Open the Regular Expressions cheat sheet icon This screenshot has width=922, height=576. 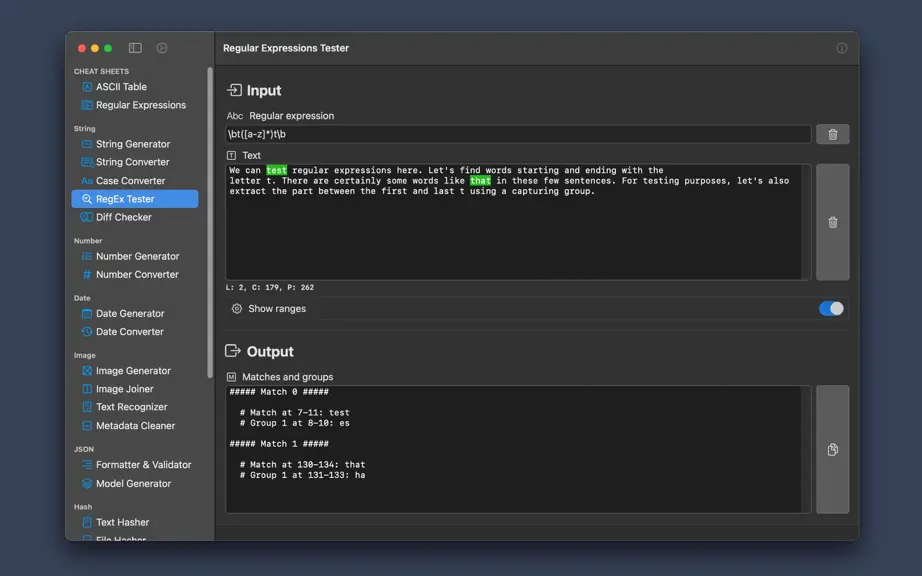pyautogui.click(x=86, y=105)
